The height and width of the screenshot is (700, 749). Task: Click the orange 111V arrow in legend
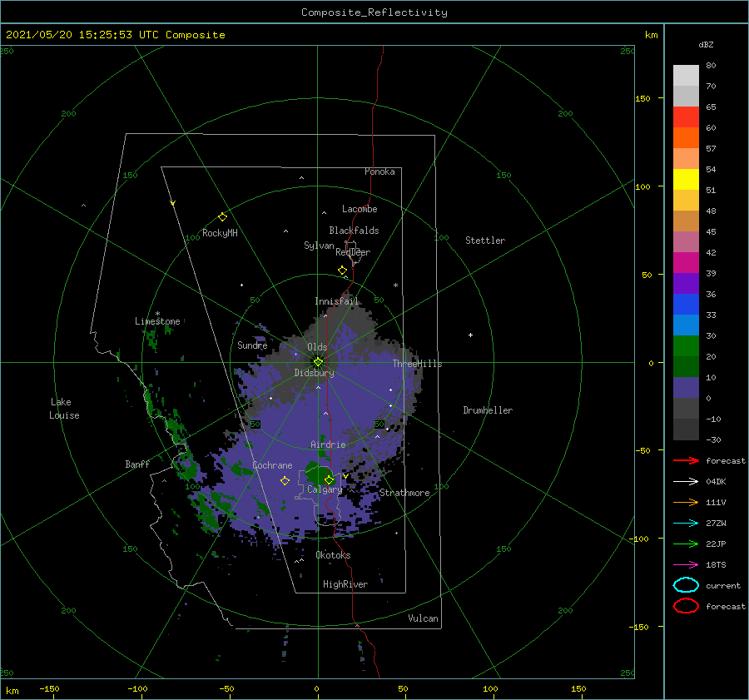[686, 502]
